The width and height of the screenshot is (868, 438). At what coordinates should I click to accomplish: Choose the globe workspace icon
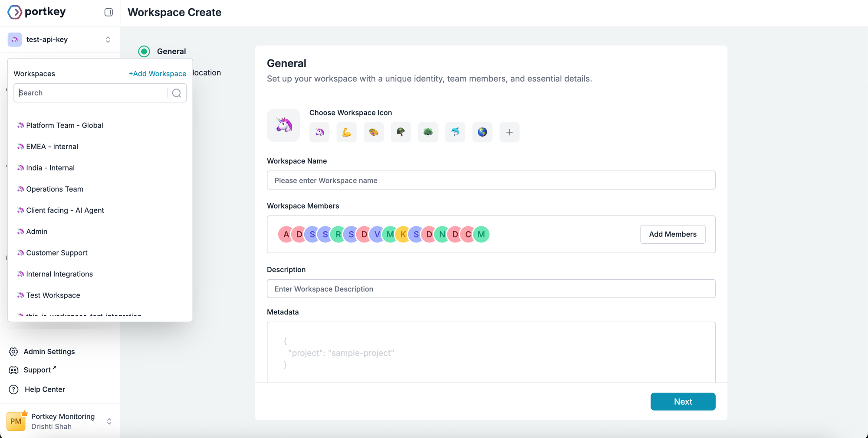(x=482, y=132)
